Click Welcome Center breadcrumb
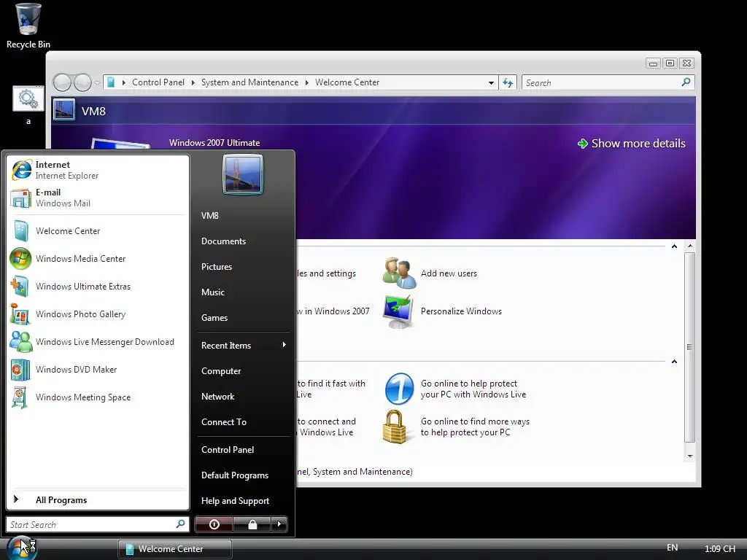 [347, 82]
